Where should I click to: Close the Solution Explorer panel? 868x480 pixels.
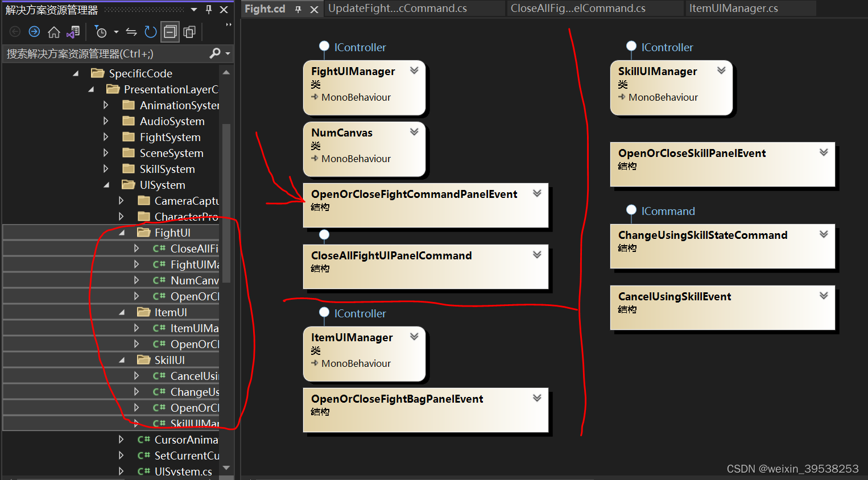224,10
